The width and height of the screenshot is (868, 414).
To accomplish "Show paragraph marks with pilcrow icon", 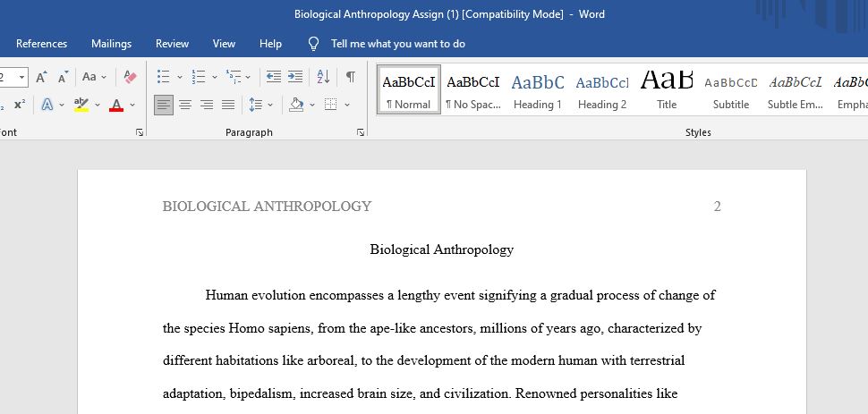I will click(351, 77).
